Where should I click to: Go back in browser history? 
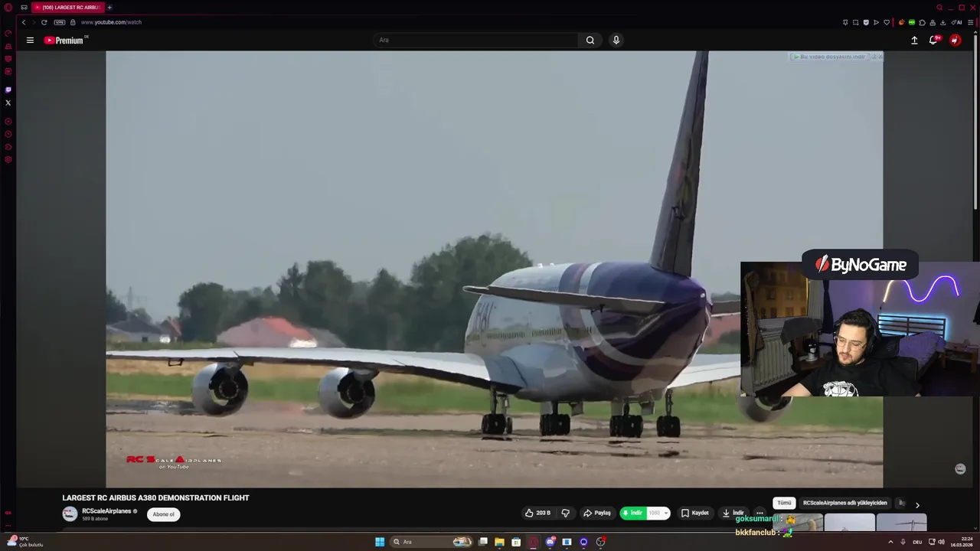click(x=24, y=22)
